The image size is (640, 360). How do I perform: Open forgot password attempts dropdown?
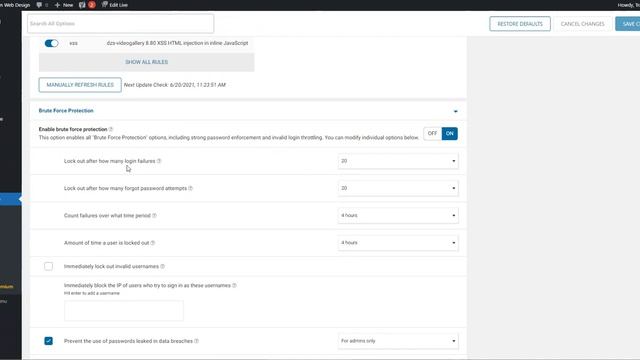[x=398, y=188]
